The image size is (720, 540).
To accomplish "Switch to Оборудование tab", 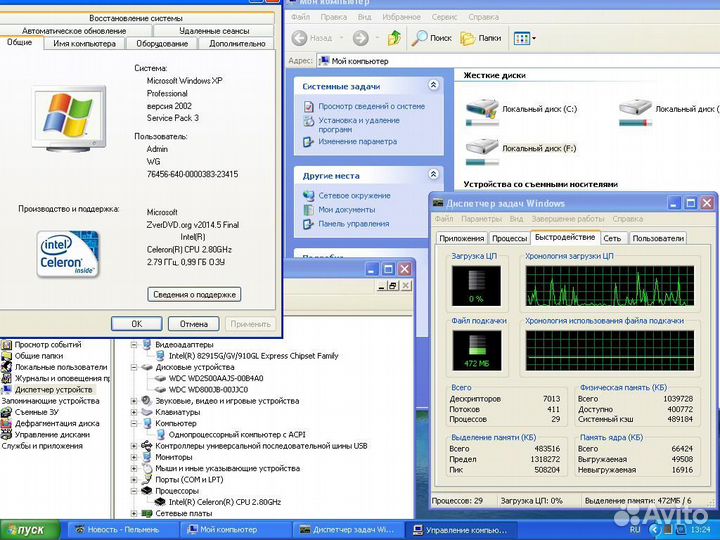I will click(x=162, y=44).
